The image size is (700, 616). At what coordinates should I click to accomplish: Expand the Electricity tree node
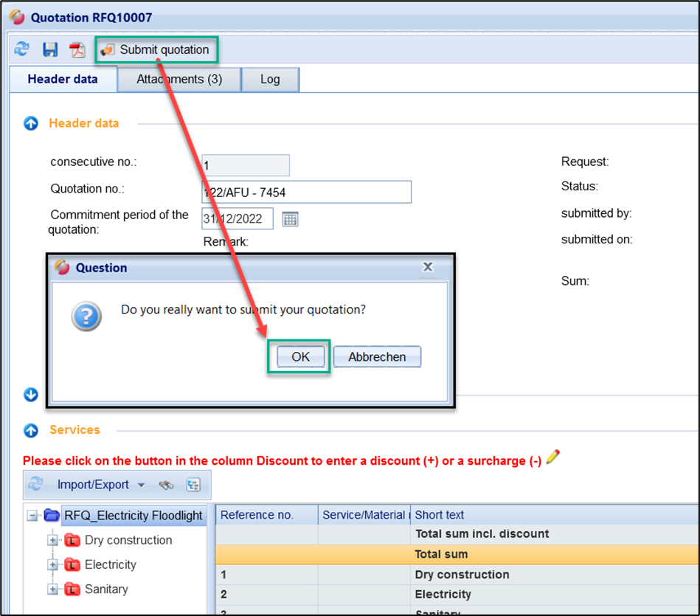(x=52, y=564)
